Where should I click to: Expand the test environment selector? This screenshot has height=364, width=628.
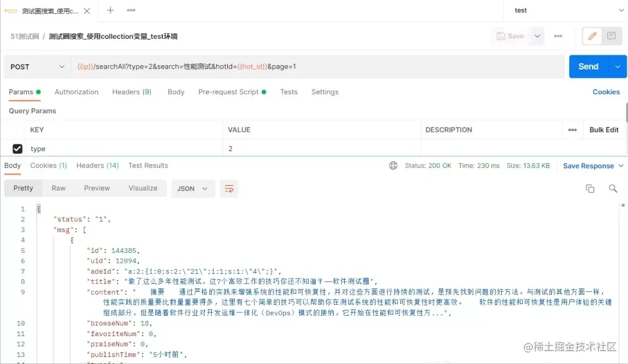click(621, 10)
